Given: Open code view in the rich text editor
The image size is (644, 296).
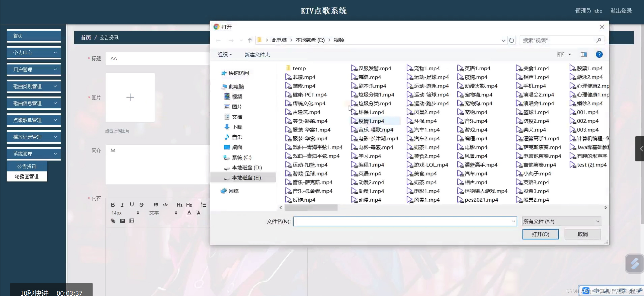Looking at the screenshot, I should click(x=165, y=204).
